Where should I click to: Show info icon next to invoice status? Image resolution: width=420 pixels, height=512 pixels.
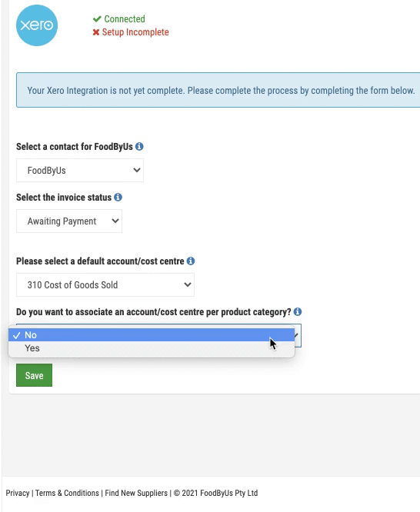(118, 198)
